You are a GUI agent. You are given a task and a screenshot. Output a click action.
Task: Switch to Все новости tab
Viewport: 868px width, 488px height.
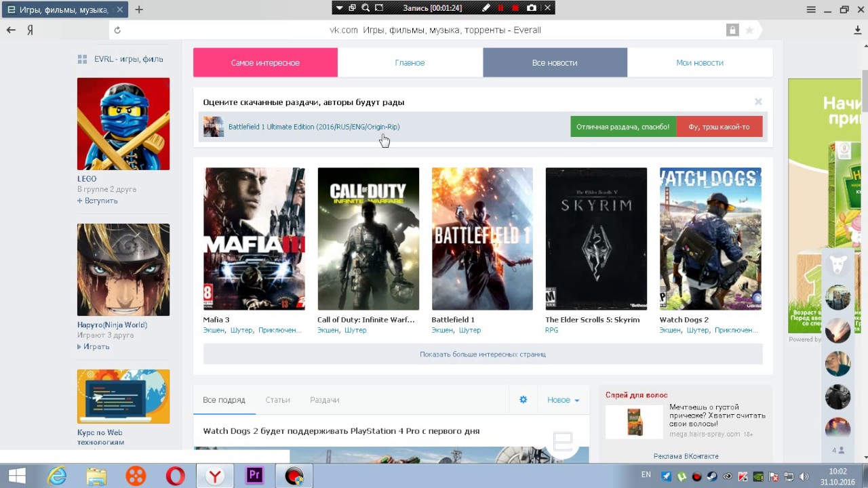(555, 62)
